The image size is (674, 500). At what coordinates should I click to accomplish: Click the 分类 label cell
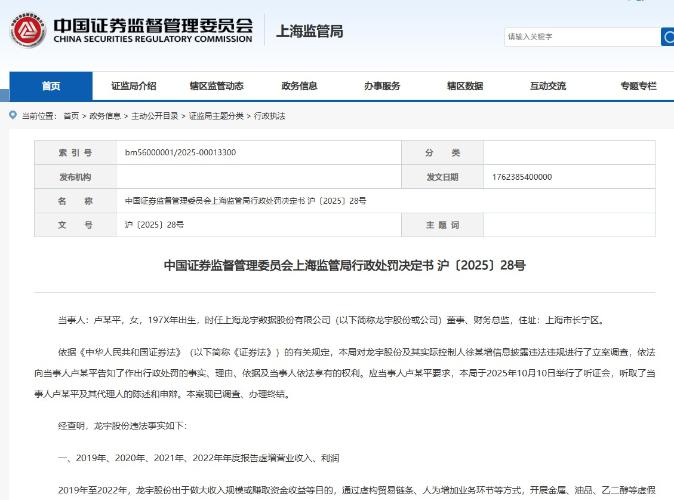[442, 153]
